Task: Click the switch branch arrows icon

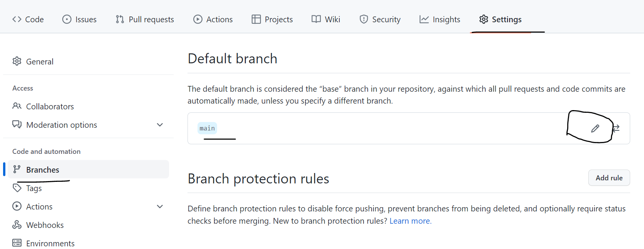Action: [616, 128]
